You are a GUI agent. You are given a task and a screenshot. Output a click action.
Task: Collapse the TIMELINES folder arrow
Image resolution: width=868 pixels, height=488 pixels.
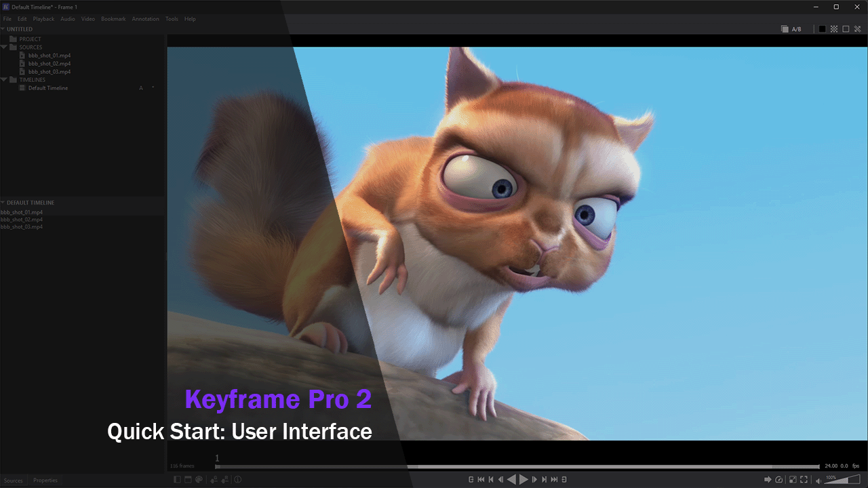pos(4,80)
